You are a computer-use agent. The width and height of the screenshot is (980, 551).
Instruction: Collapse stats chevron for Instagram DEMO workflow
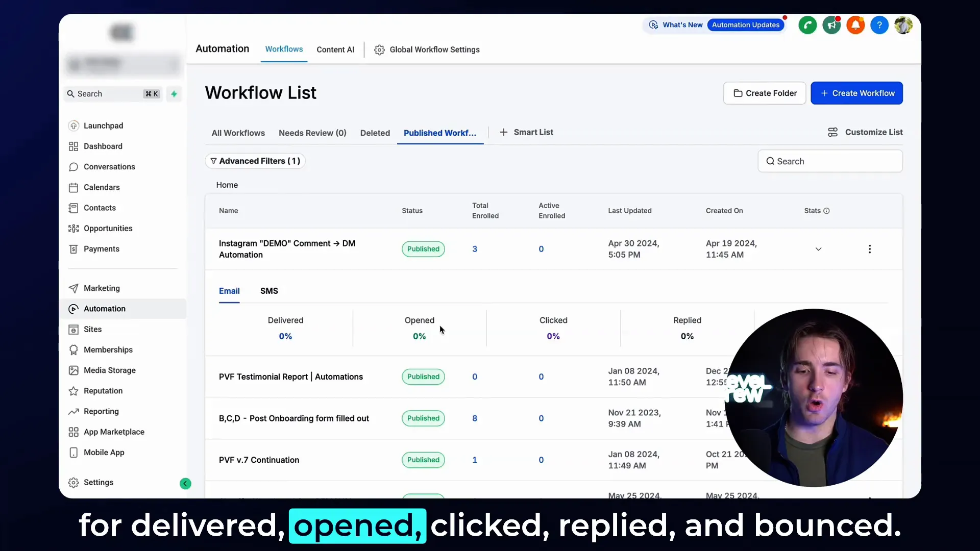(x=818, y=249)
